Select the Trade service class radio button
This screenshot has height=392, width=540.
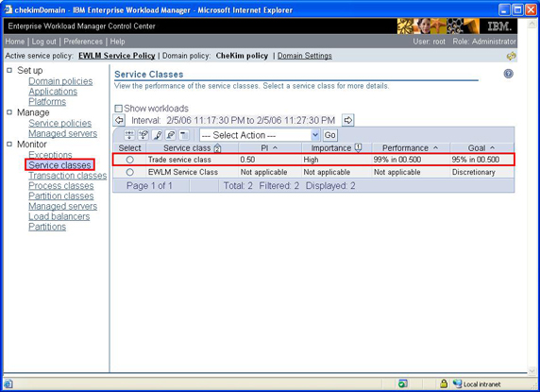(130, 160)
